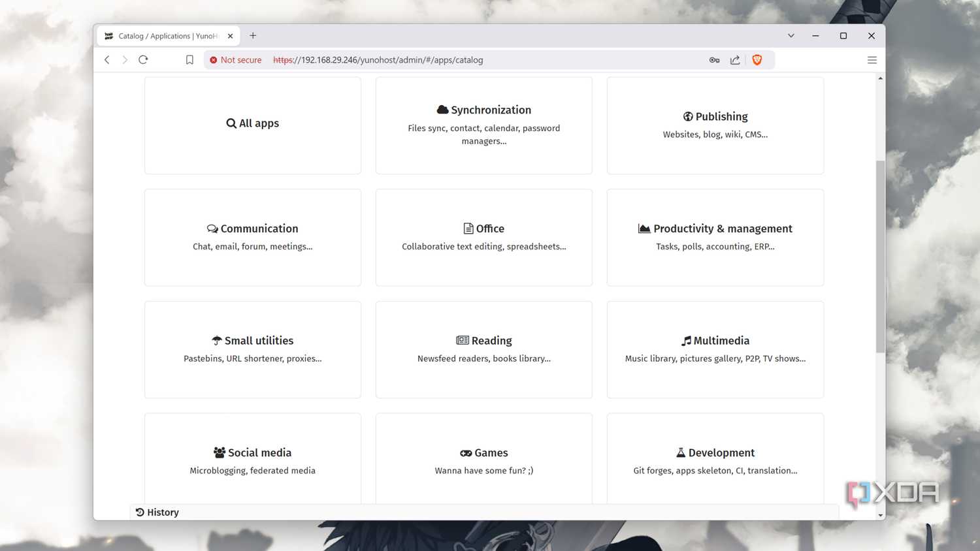The width and height of the screenshot is (980, 551).
Task: Select the Catalog / Applications tab
Action: coord(169,36)
